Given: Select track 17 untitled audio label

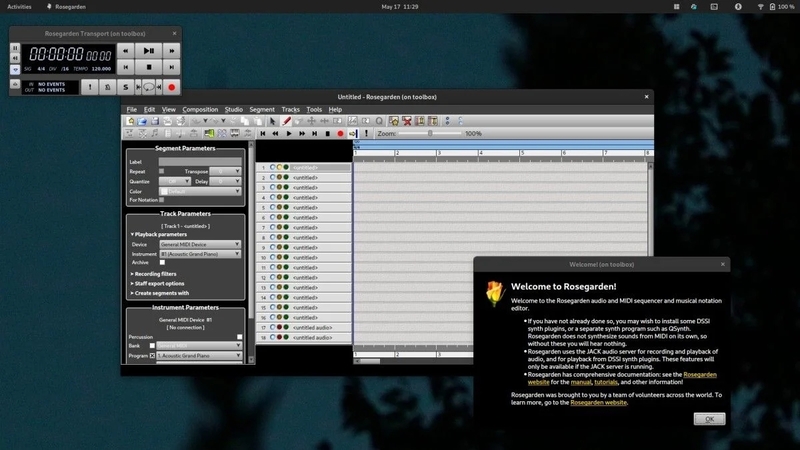Looking at the screenshot, I should click(x=312, y=328).
